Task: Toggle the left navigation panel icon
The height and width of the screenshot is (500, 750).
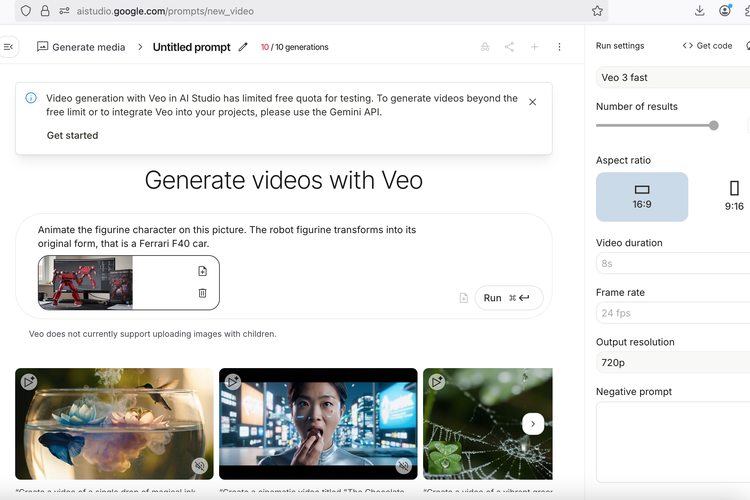Action: point(8,47)
